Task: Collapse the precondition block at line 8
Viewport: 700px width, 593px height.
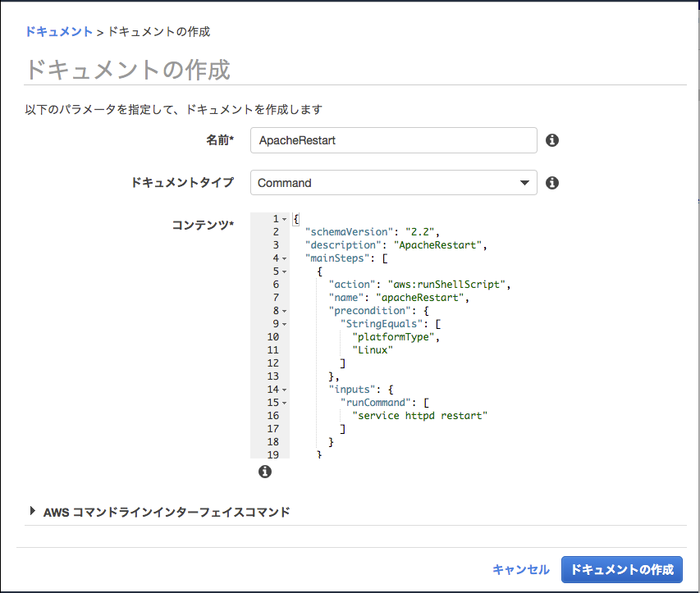Action: click(x=284, y=311)
